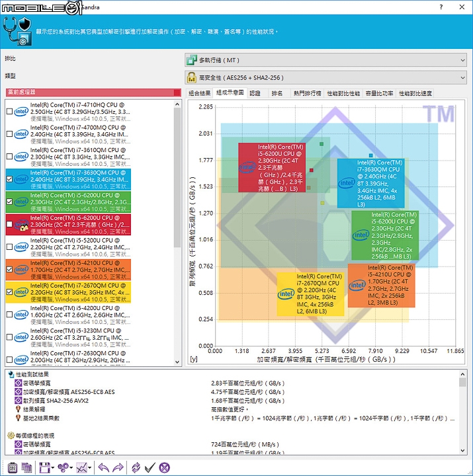473x476 pixels.
Task: Enable the i7-4710HQ CPU checkbox
Action: pyautogui.click(x=9, y=112)
